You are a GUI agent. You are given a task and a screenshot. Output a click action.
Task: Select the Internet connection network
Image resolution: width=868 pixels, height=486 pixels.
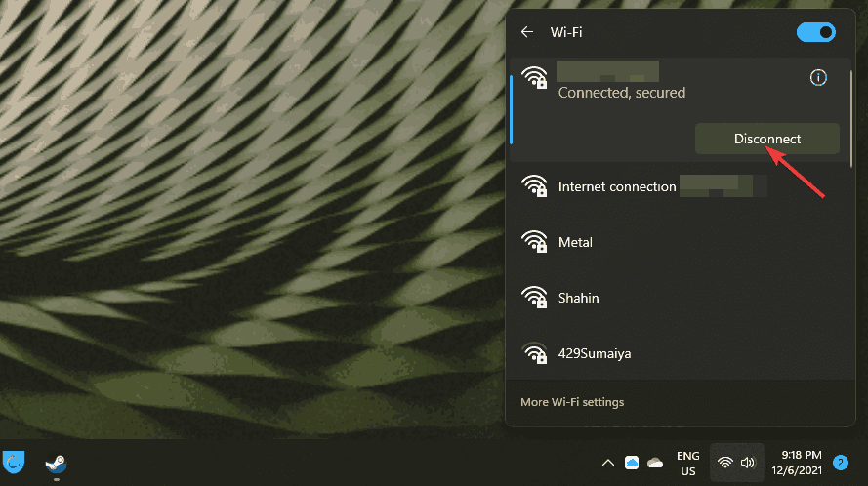click(x=682, y=186)
